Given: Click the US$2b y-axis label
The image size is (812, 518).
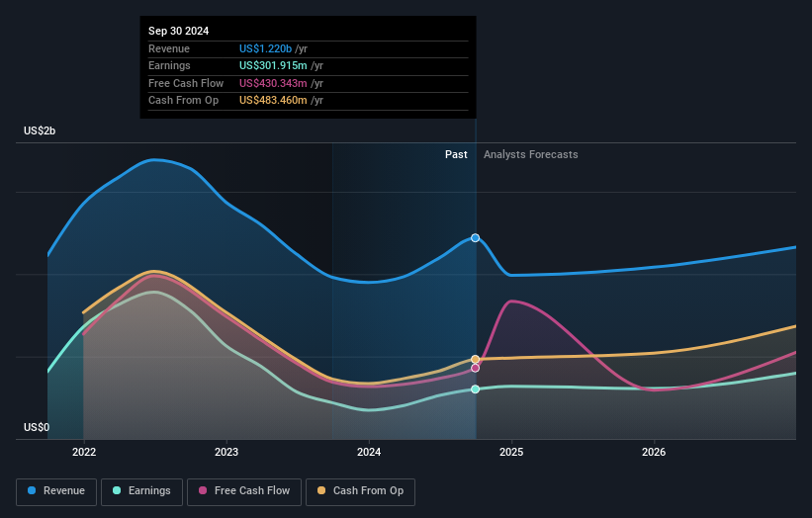Looking at the screenshot, I should (x=40, y=130).
